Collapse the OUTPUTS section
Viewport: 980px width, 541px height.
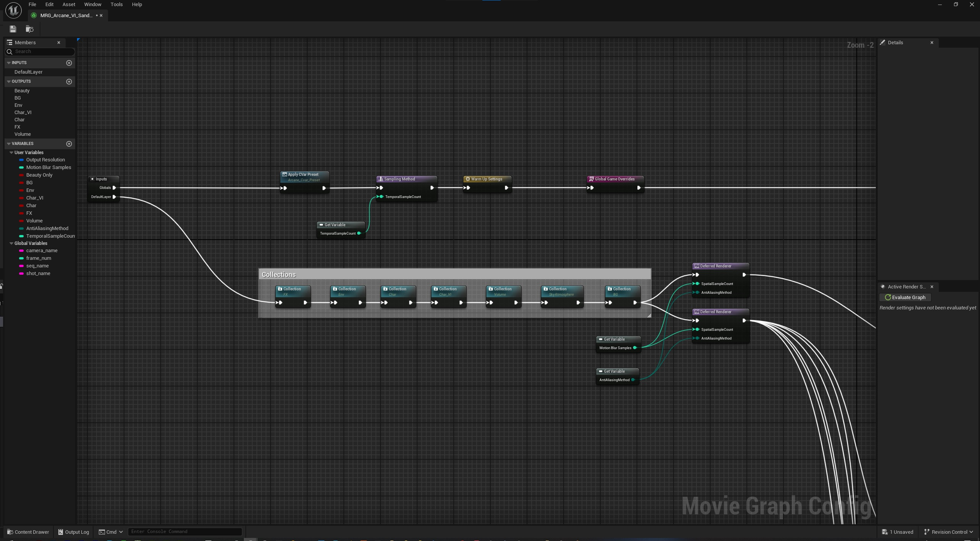[9, 81]
